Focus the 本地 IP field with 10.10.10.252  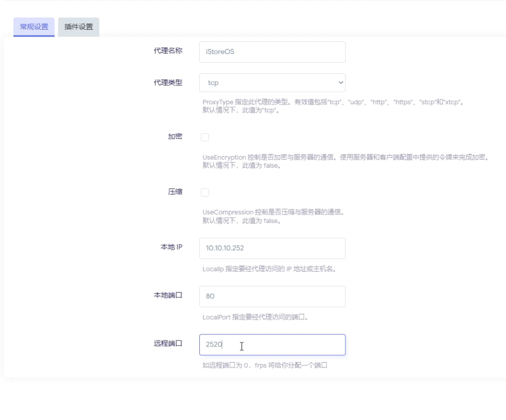[x=272, y=248]
